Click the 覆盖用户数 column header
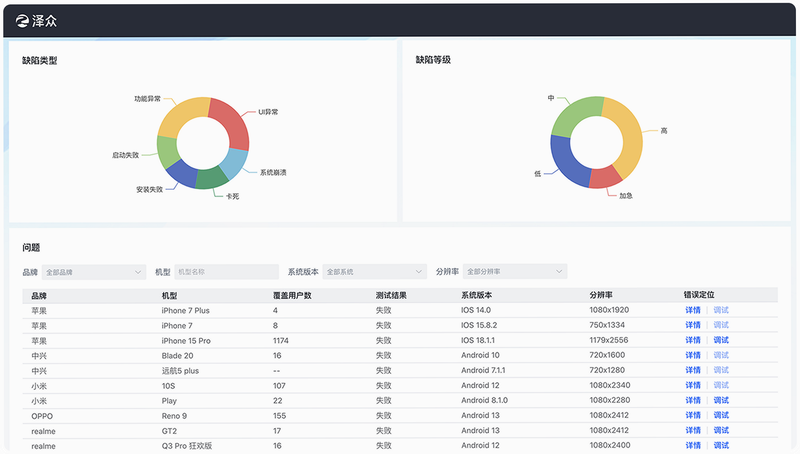This screenshot has width=800, height=454. click(x=292, y=295)
